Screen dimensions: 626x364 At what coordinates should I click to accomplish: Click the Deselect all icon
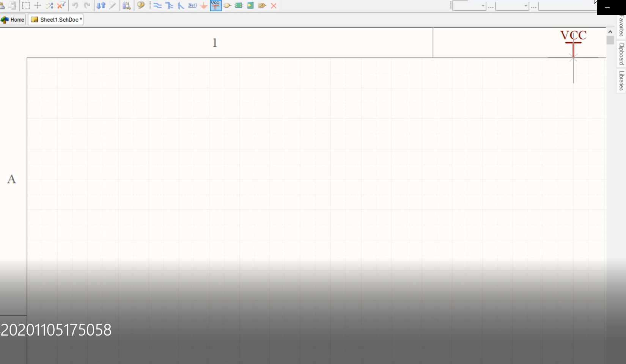point(49,6)
